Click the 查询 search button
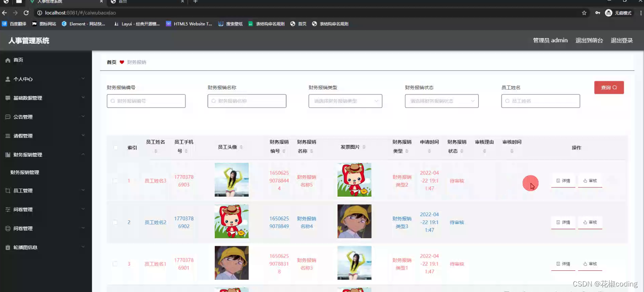Image resolution: width=644 pixels, height=292 pixels. coord(609,87)
